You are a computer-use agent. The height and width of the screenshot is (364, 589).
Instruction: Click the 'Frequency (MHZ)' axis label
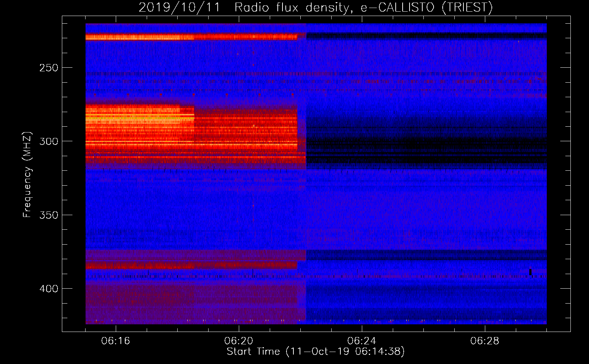coord(27,175)
